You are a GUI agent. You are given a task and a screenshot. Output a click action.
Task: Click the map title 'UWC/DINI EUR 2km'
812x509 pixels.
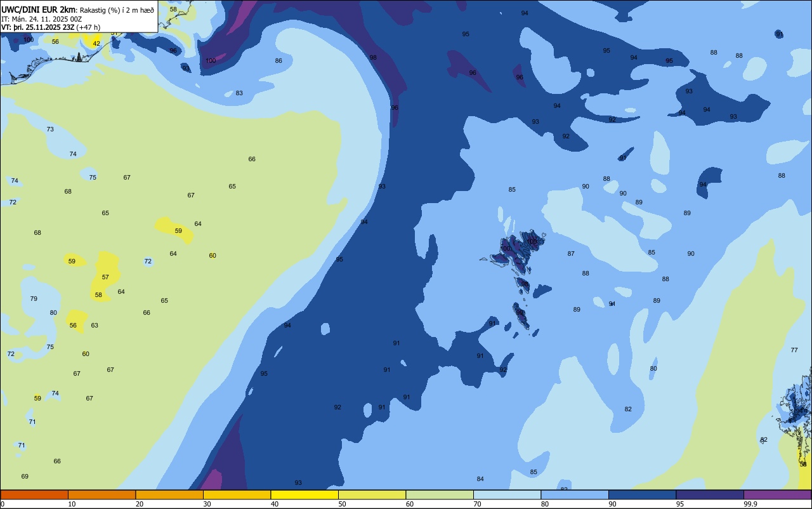[x=39, y=9]
